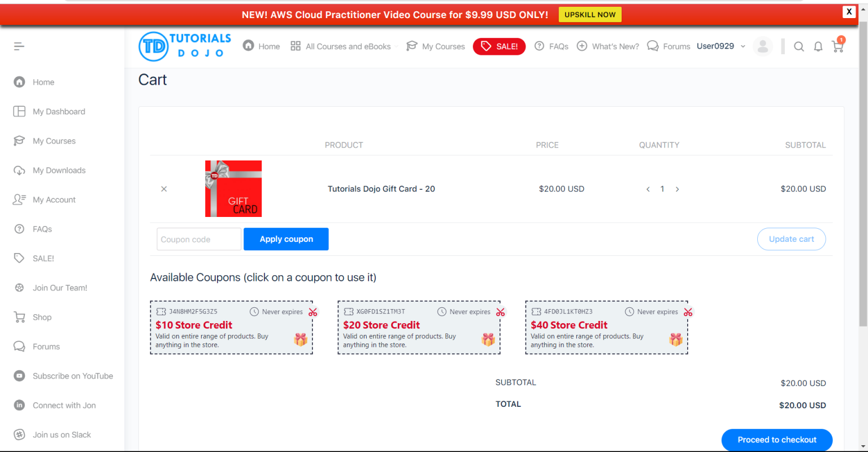Click the gift card product thumbnail

(x=233, y=189)
